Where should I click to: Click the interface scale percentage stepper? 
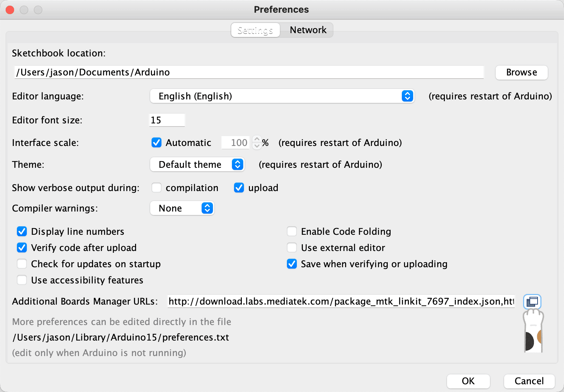coord(257,143)
